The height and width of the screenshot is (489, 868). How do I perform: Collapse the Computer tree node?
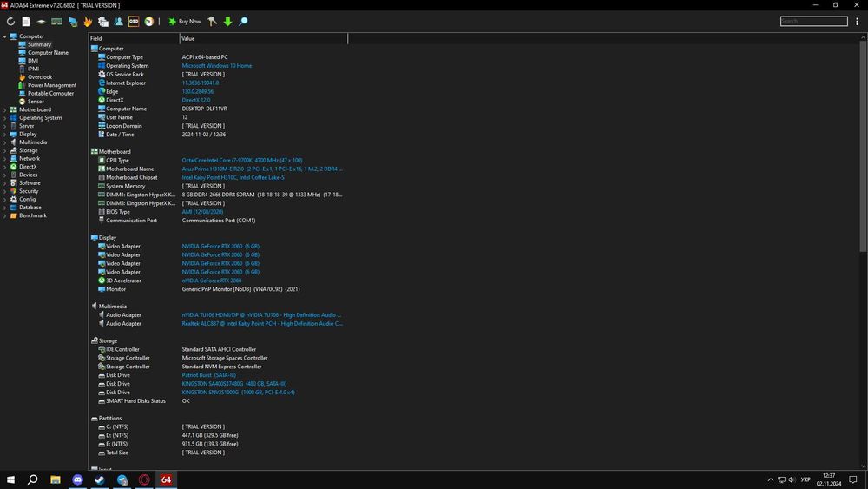point(4,36)
